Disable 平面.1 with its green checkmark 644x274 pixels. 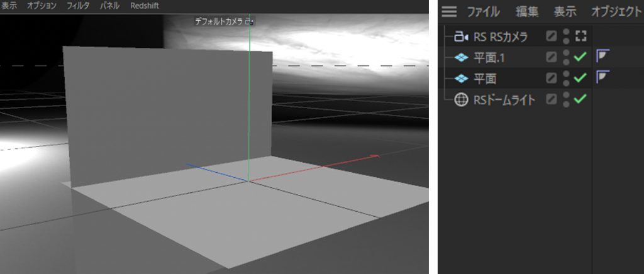pos(579,57)
